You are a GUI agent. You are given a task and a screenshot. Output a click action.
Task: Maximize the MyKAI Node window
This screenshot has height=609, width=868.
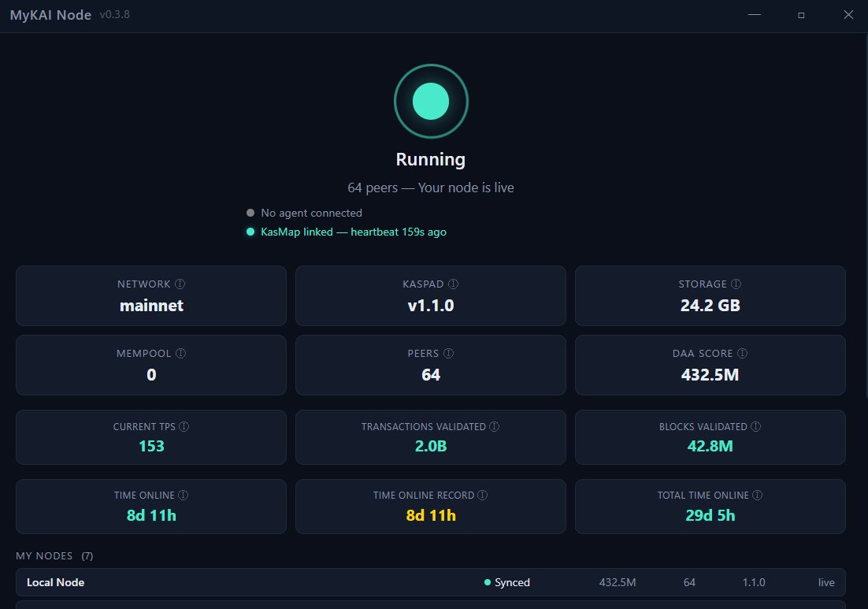[x=801, y=15]
